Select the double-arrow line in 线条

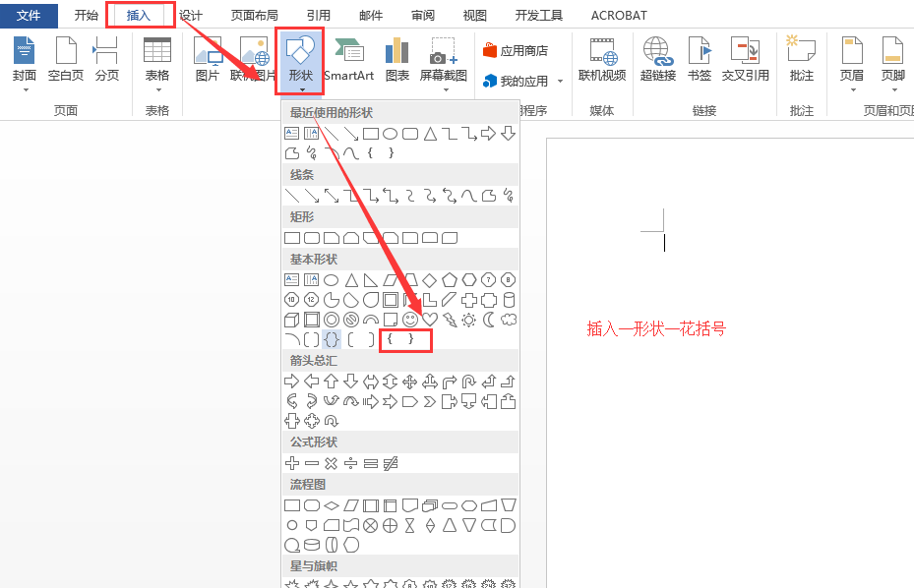tap(332, 196)
